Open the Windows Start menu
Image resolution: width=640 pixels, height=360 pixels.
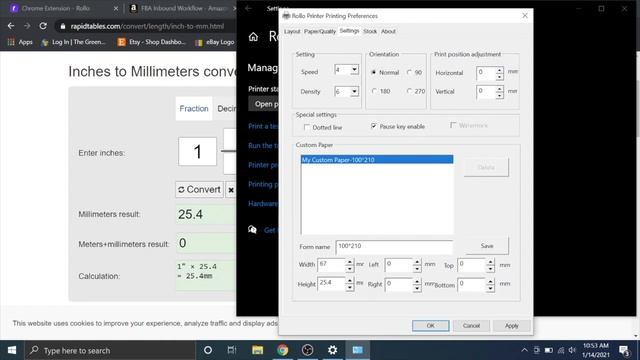click(12, 350)
